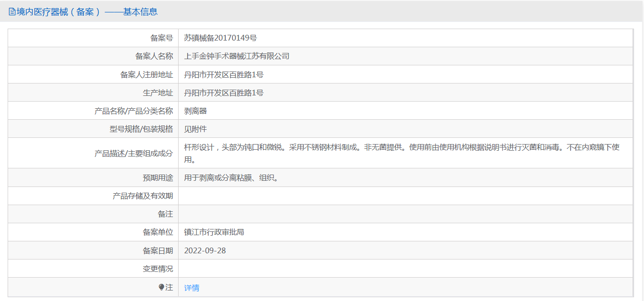This screenshot has height=301, width=644.
Task: Click the 预期用途 label
Action: click(x=158, y=178)
